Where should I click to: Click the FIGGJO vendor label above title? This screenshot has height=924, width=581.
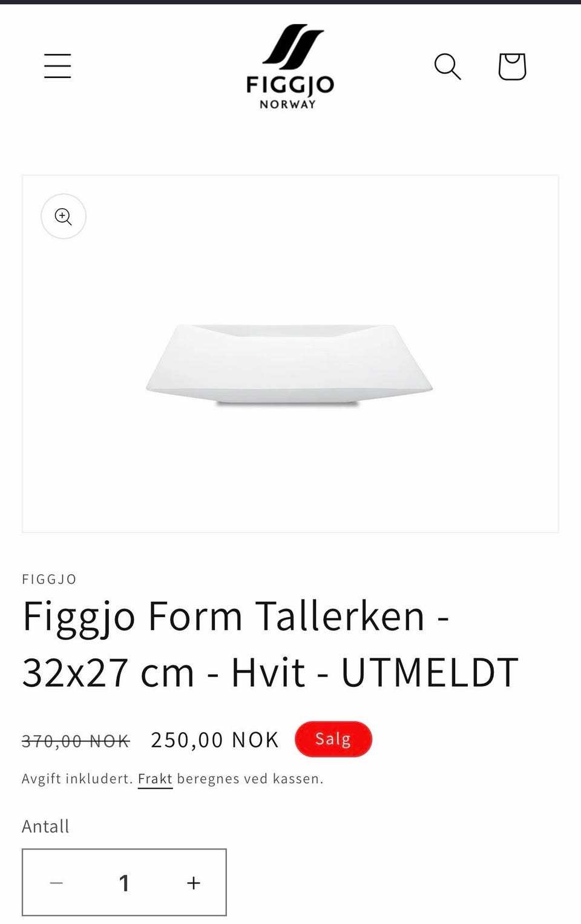point(50,579)
